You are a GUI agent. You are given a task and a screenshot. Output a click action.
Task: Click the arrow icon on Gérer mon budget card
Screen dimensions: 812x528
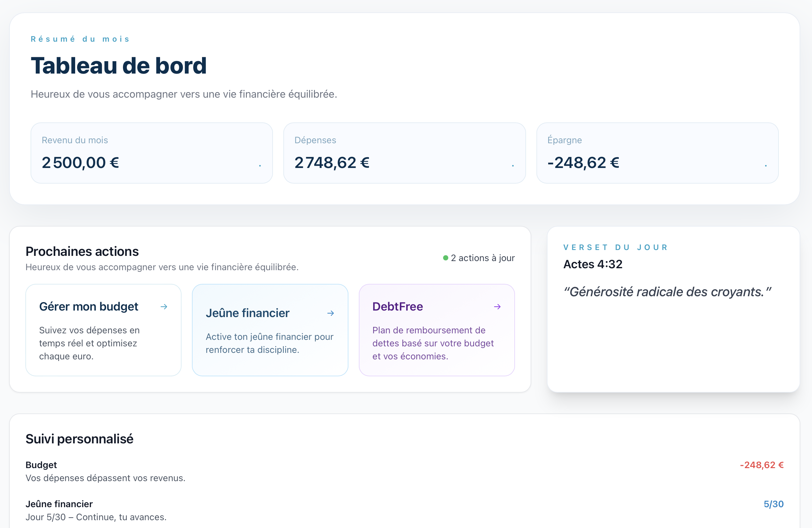click(164, 307)
